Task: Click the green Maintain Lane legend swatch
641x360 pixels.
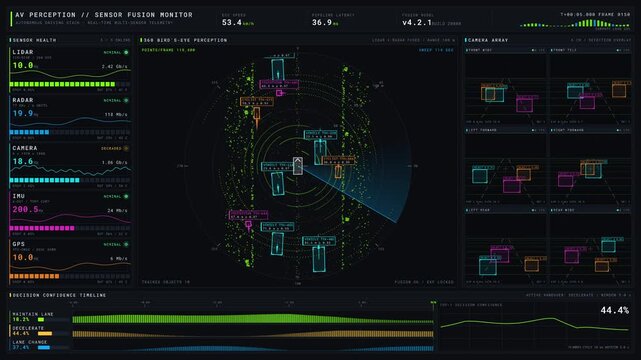Action: (x=41, y=320)
